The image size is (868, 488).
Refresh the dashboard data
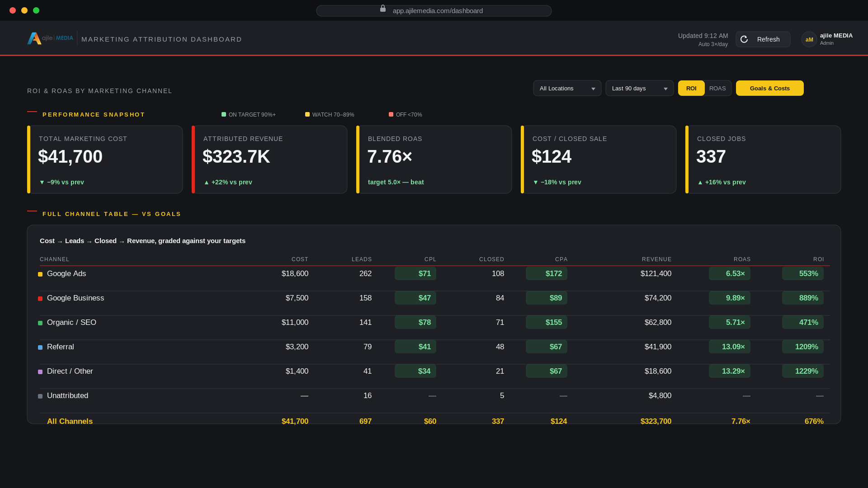point(763,39)
